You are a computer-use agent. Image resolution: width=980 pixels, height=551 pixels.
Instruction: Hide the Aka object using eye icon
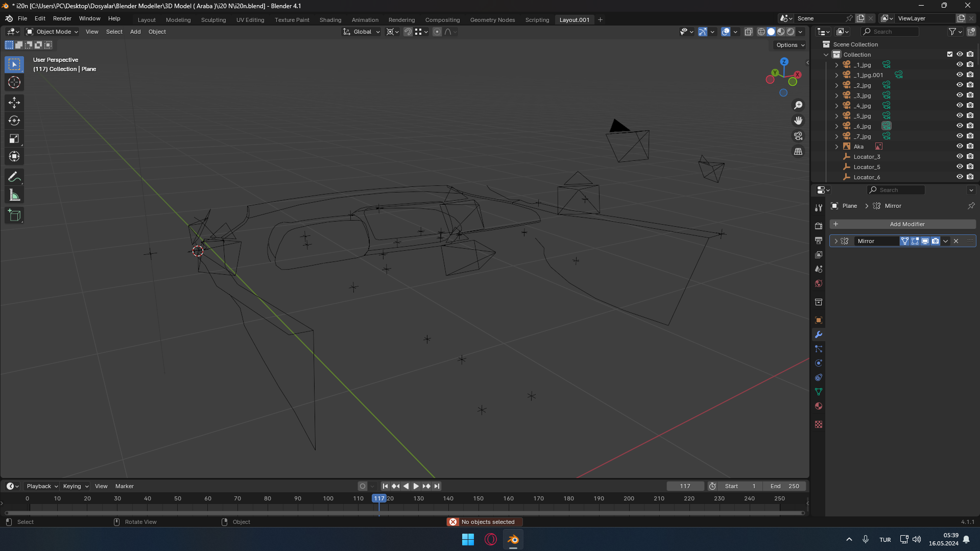click(960, 147)
